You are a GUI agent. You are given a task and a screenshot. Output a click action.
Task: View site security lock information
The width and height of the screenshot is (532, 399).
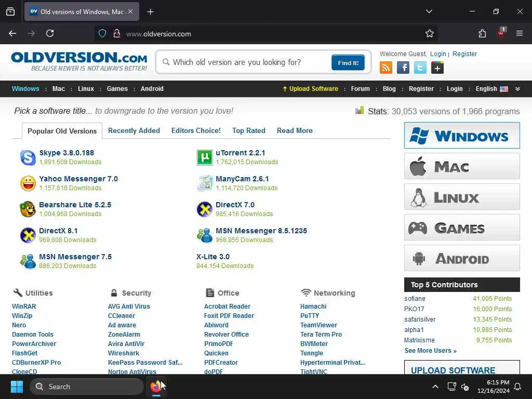point(117,34)
